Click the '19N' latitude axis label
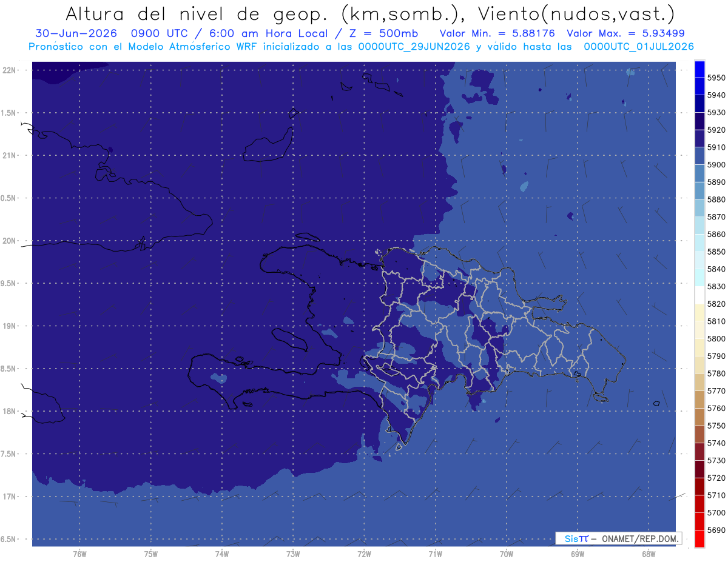Image resolution: width=728 pixels, height=562 pixels. point(10,326)
